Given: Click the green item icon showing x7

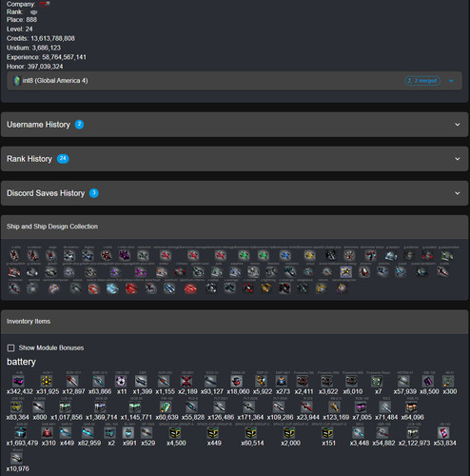Looking at the screenshot, I should [377, 381].
